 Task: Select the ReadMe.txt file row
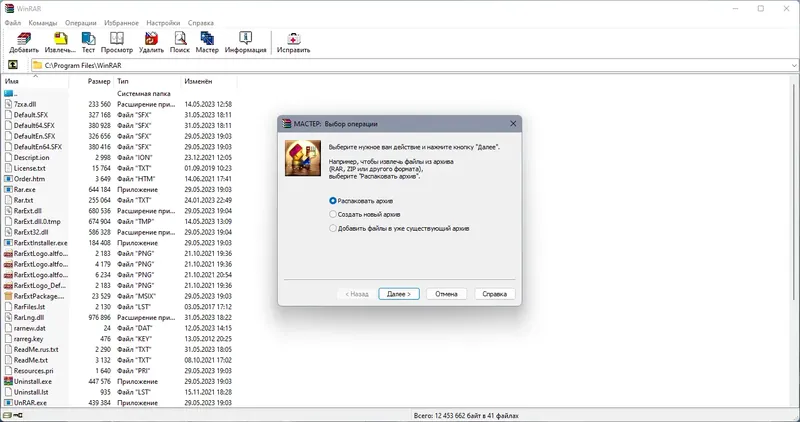click(118, 360)
